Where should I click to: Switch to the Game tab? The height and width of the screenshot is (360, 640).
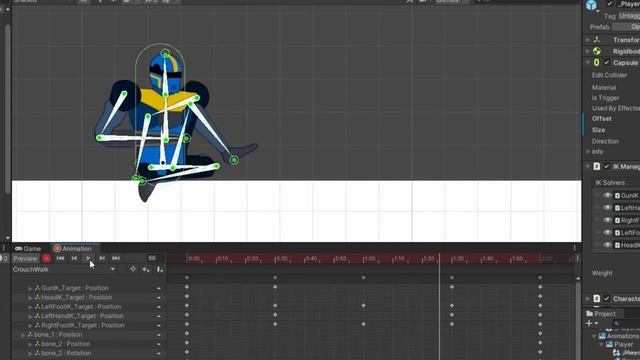[28, 249]
